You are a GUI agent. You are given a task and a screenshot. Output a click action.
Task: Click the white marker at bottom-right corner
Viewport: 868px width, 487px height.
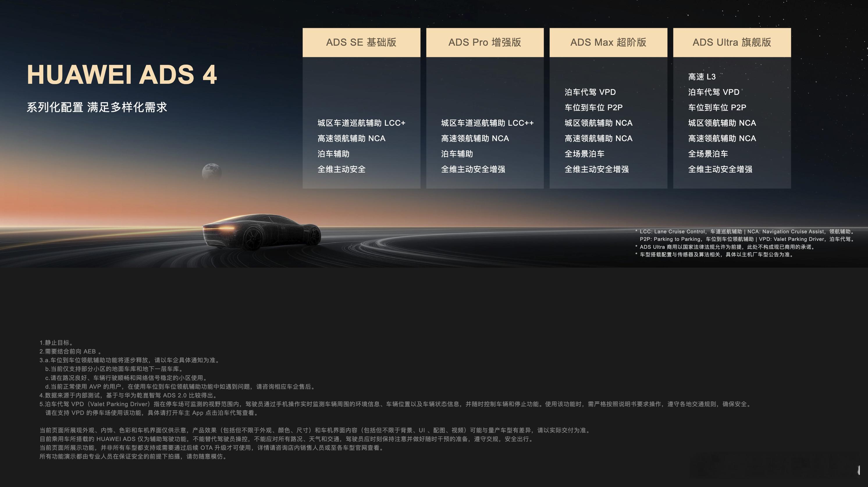pyautogui.click(x=859, y=470)
